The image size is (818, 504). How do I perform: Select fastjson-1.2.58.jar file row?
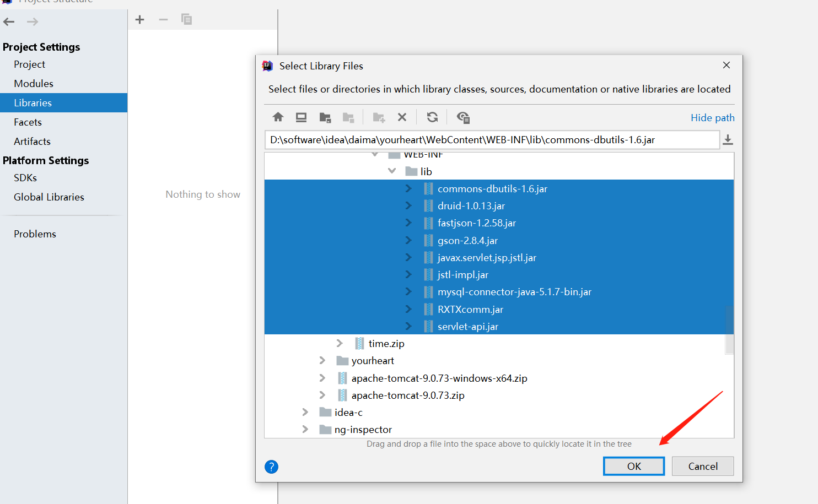499,223
